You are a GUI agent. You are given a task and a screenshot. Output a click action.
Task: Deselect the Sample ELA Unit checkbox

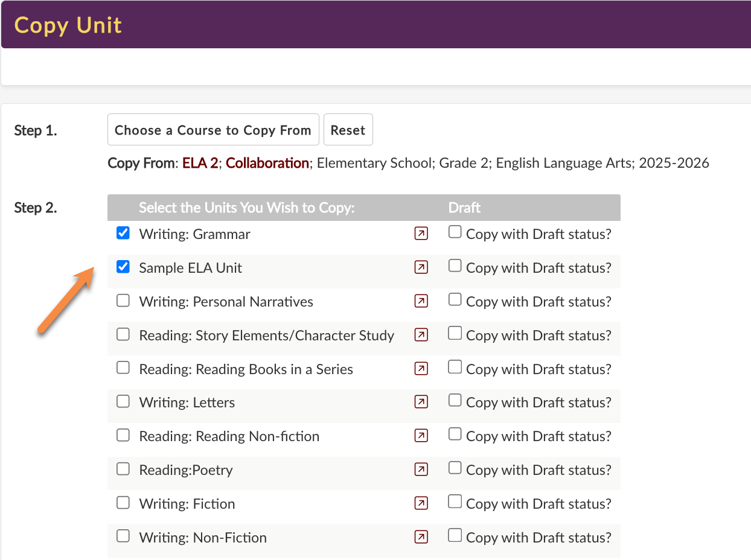(123, 267)
